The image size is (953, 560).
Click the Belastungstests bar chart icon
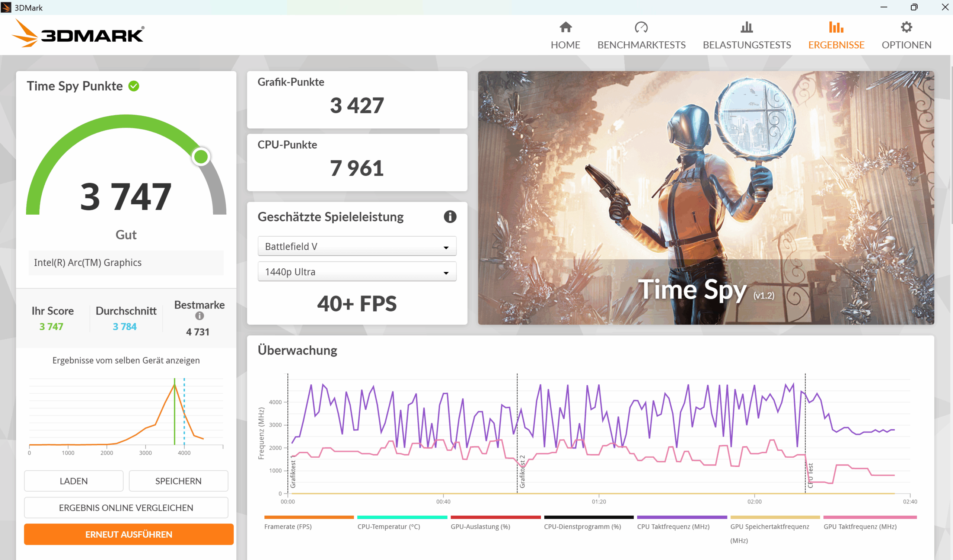pos(746,27)
